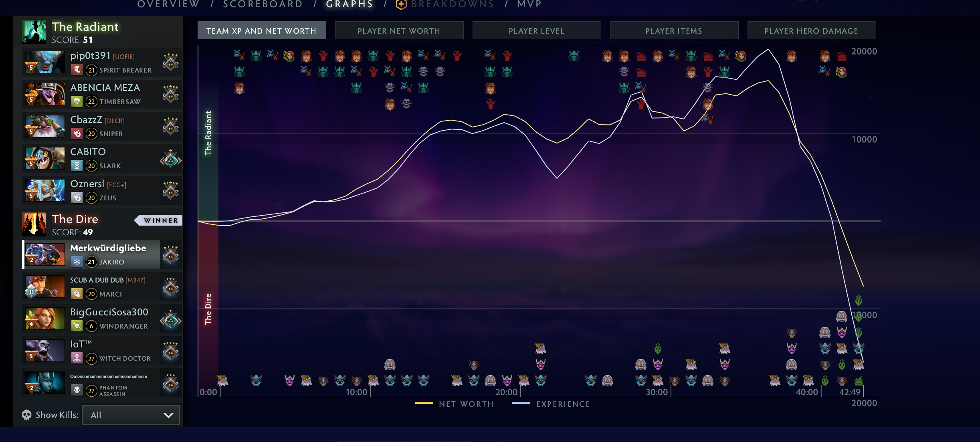Image resolution: width=980 pixels, height=442 pixels.
Task: Click CABITO's rank medal icon
Action: click(171, 160)
